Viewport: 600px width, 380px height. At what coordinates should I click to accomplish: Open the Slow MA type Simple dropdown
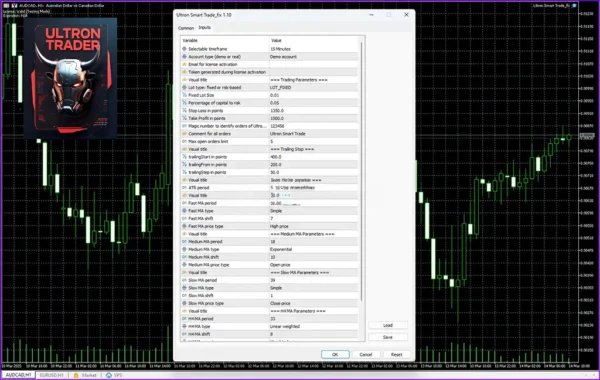point(314,288)
